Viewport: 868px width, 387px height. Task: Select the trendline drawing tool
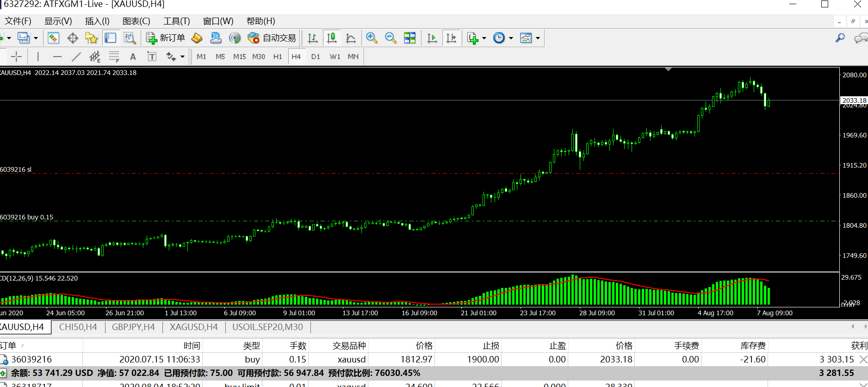click(76, 56)
